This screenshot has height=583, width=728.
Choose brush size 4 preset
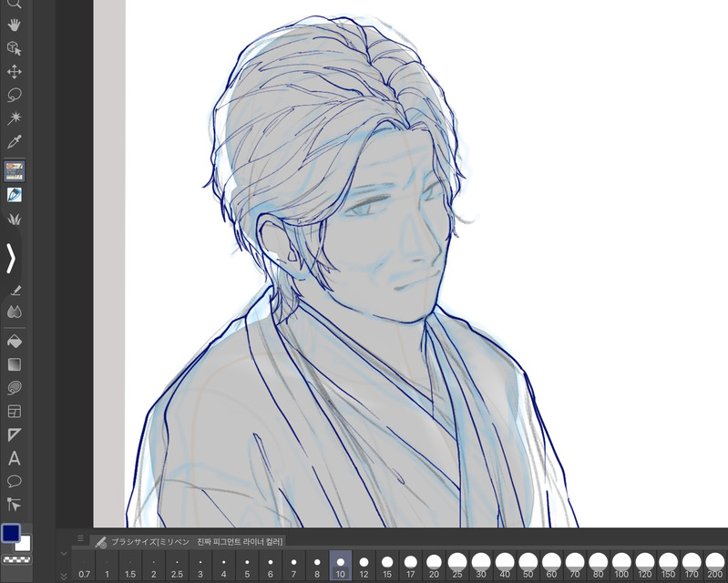pos(224,566)
